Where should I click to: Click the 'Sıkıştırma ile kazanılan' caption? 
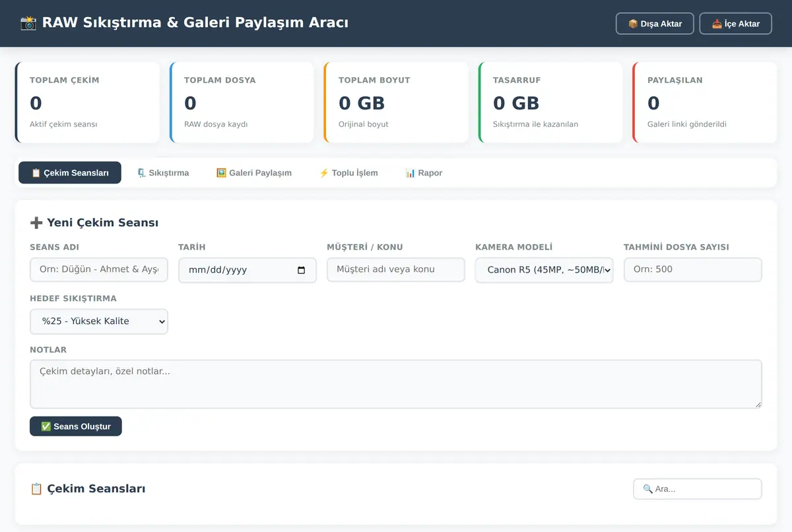point(535,124)
